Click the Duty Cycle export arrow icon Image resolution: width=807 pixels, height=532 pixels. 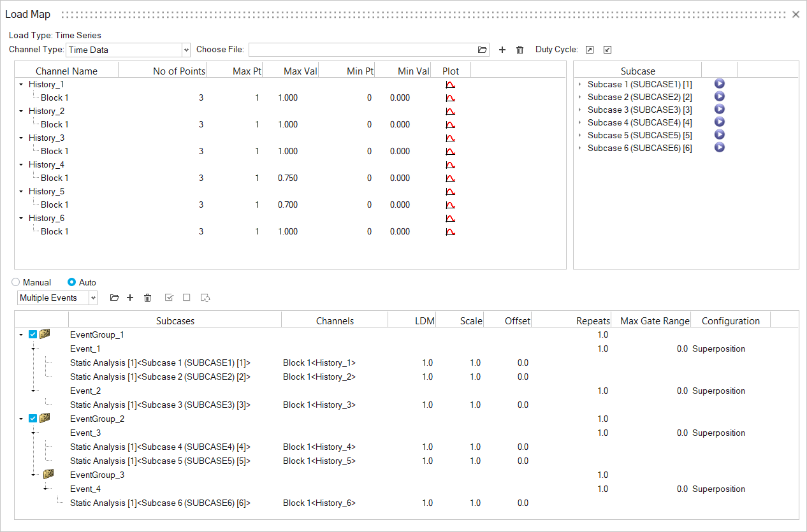point(590,50)
